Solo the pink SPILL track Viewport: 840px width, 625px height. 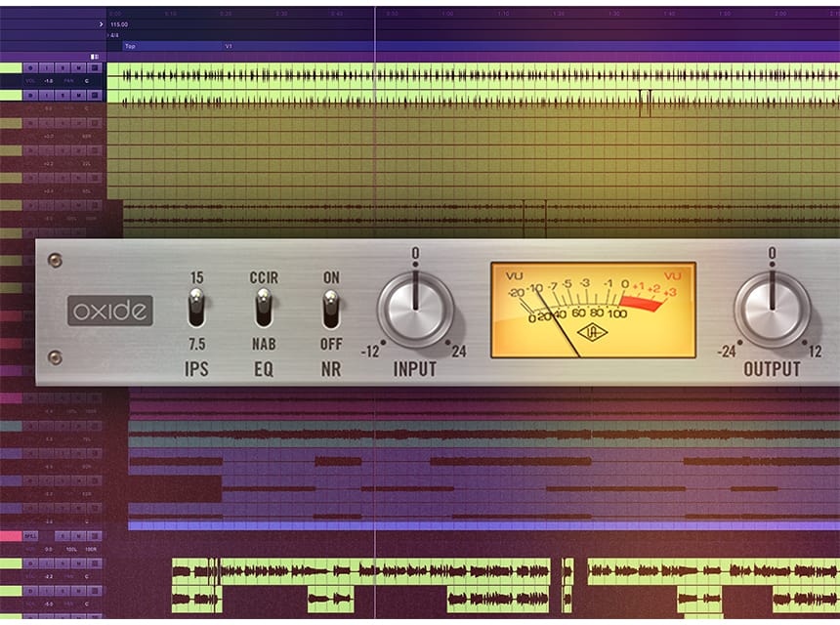click(63, 535)
